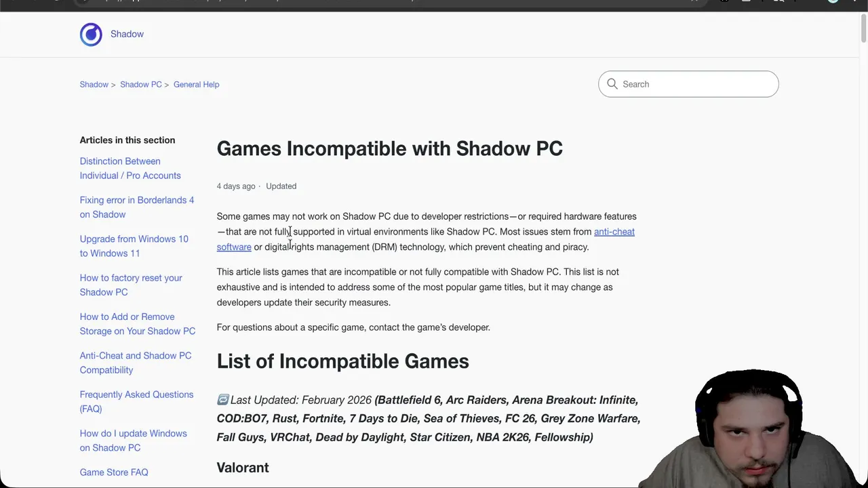Open Anti-Cheat and Shadow PC Compatibility article
The height and width of the screenshot is (488, 868).
136,363
